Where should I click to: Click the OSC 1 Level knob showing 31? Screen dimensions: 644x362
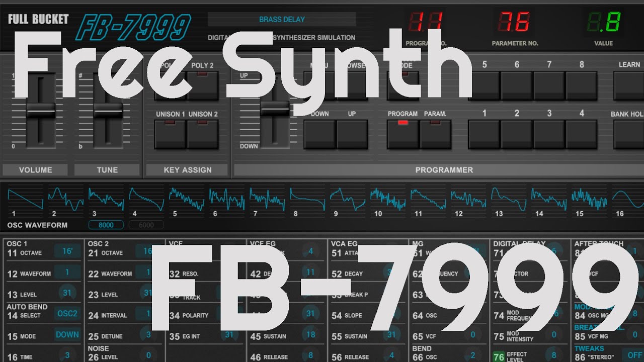[67, 293]
